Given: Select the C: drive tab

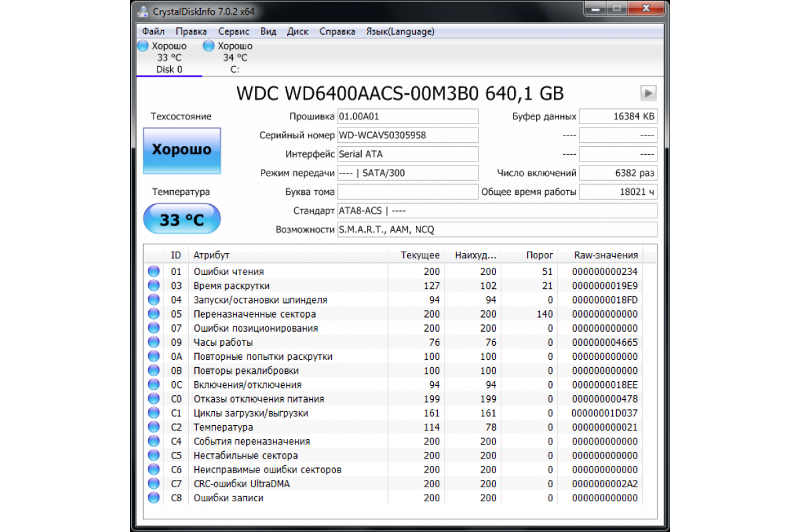Looking at the screenshot, I should pos(235,58).
